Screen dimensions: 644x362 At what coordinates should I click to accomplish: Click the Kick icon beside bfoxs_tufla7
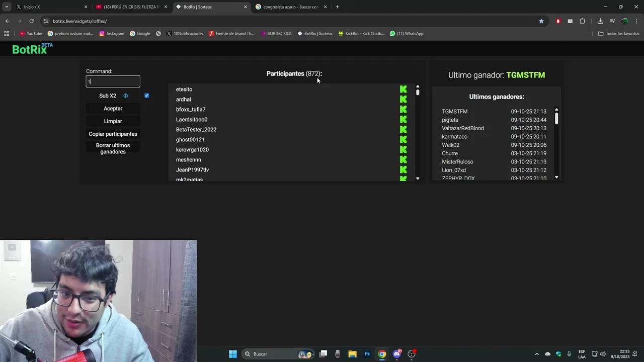[x=403, y=109]
